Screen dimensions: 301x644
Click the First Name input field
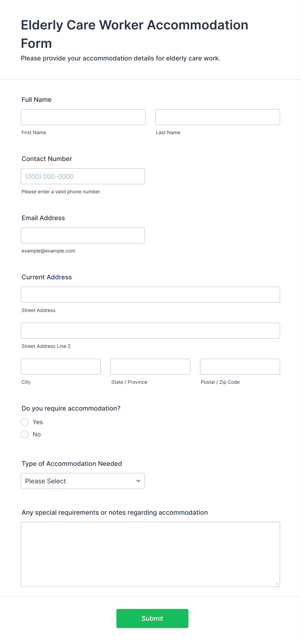pyautogui.click(x=83, y=117)
